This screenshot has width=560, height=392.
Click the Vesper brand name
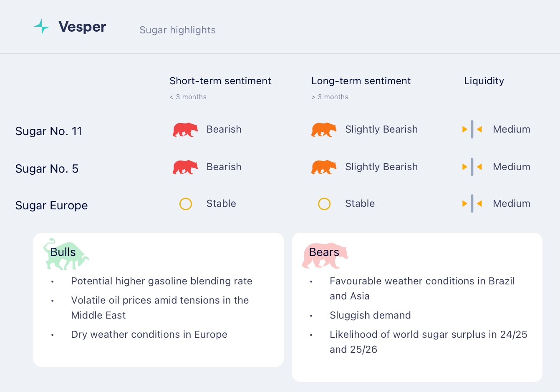tap(82, 27)
